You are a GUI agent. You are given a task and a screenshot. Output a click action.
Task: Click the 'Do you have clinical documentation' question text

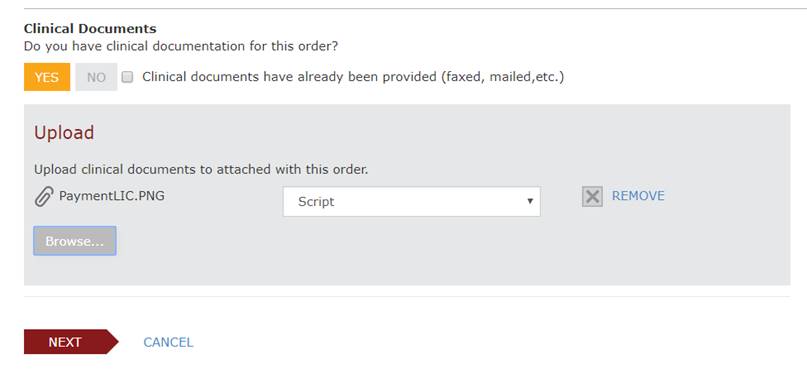point(181,46)
